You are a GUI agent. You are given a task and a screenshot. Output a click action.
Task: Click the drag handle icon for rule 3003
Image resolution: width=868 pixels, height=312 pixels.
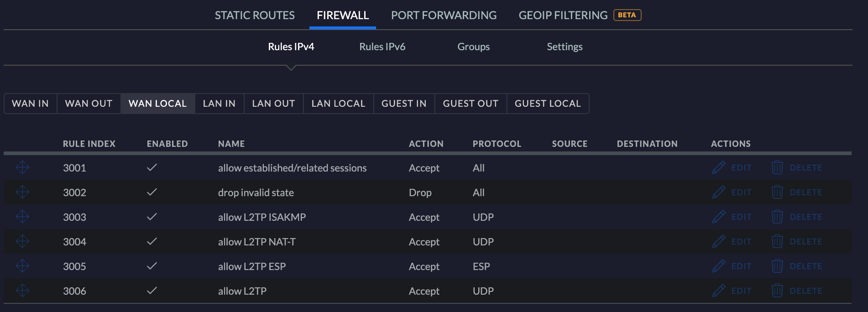tap(22, 217)
